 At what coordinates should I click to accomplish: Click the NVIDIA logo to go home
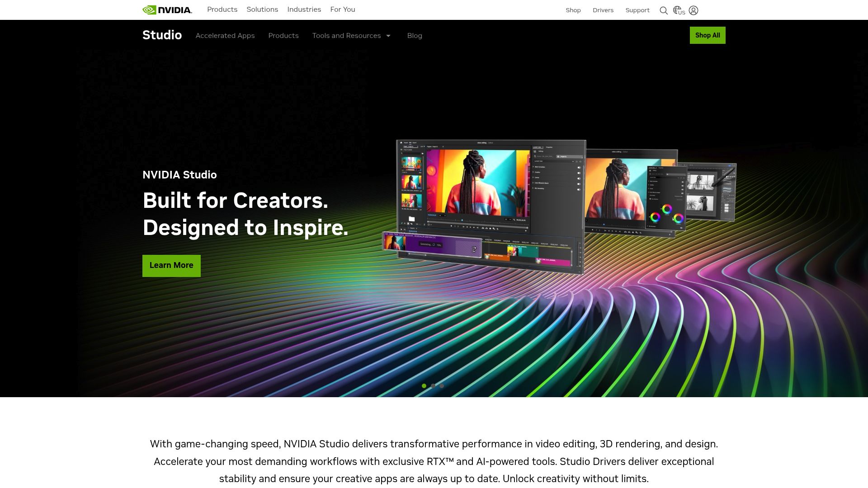tap(167, 9)
